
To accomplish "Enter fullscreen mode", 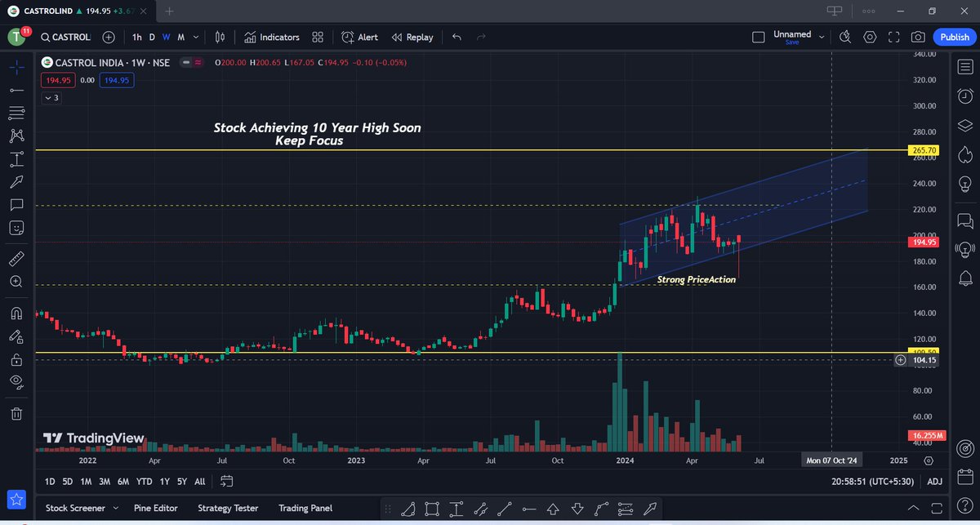I will click(x=894, y=37).
